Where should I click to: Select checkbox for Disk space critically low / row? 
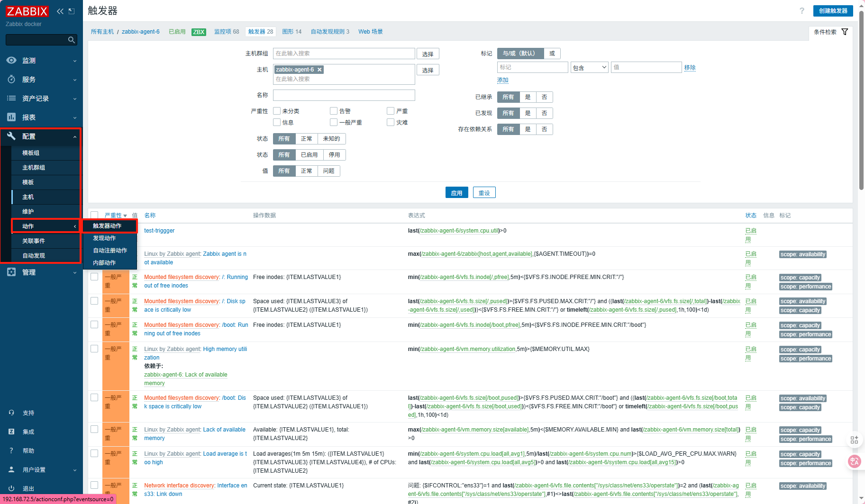tap(94, 301)
